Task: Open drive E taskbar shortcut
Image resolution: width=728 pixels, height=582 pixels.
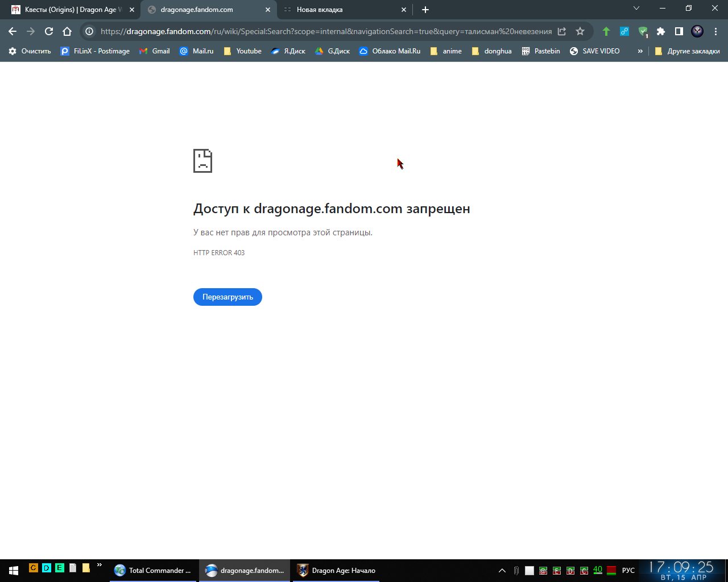Action: point(59,567)
